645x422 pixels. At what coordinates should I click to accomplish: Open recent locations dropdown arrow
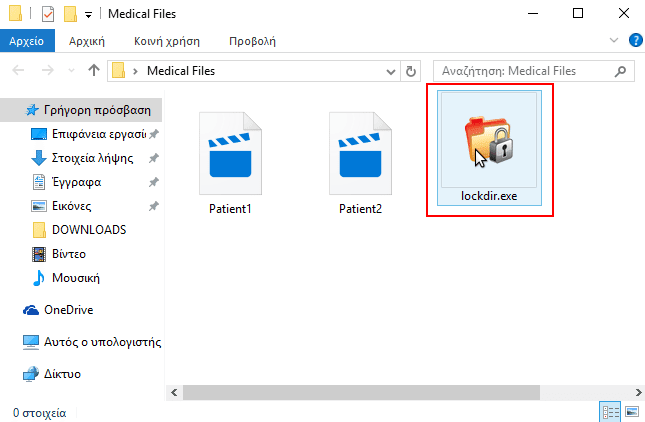(x=71, y=71)
